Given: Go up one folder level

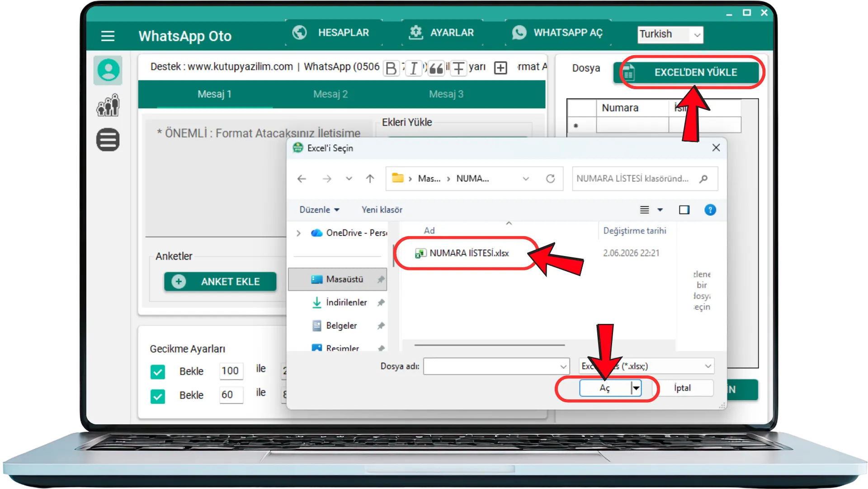Looking at the screenshot, I should pos(370,179).
